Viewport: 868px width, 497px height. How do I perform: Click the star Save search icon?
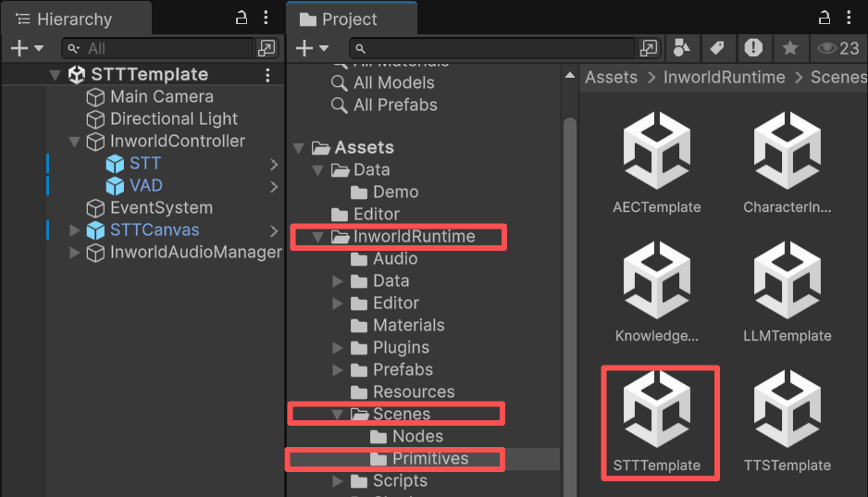click(x=790, y=48)
